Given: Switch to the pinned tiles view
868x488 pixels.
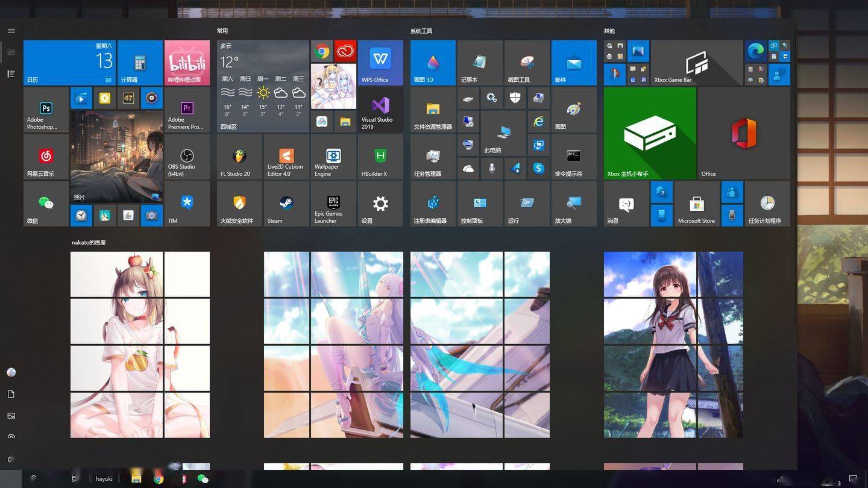Looking at the screenshot, I should click(x=11, y=52).
